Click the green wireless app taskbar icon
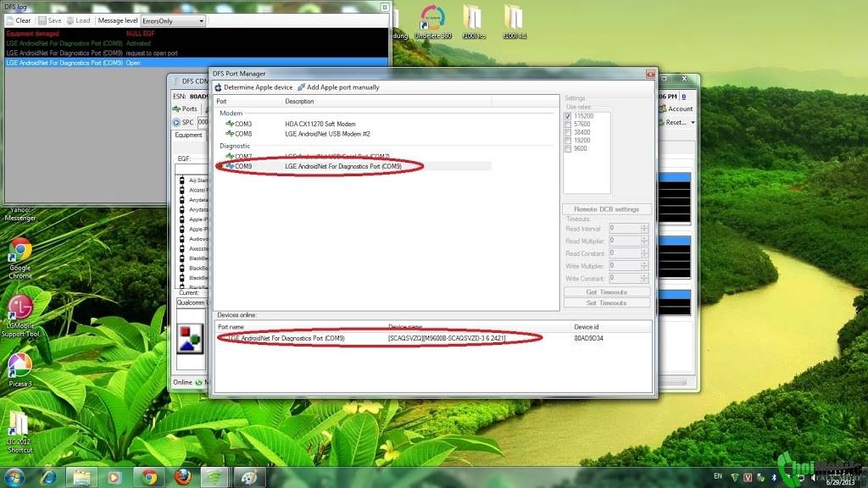This screenshot has height=488, width=868. [x=214, y=477]
